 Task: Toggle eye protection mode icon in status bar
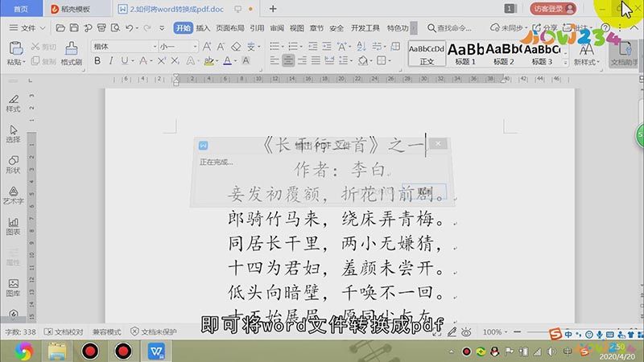pyautogui.click(x=466, y=332)
